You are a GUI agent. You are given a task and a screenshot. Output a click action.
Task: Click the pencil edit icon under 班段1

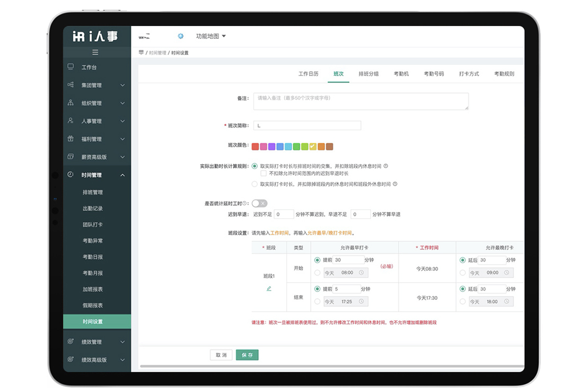click(269, 289)
